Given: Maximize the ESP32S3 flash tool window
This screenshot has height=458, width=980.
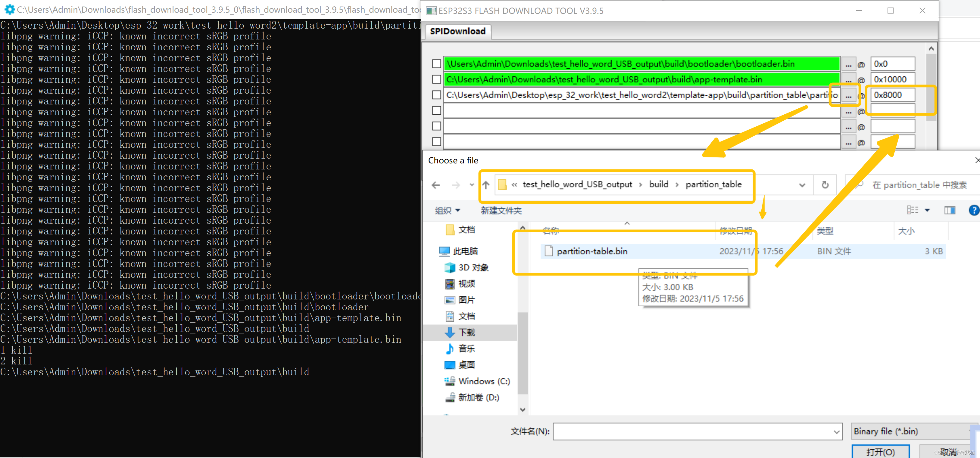Looking at the screenshot, I should coord(890,11).
